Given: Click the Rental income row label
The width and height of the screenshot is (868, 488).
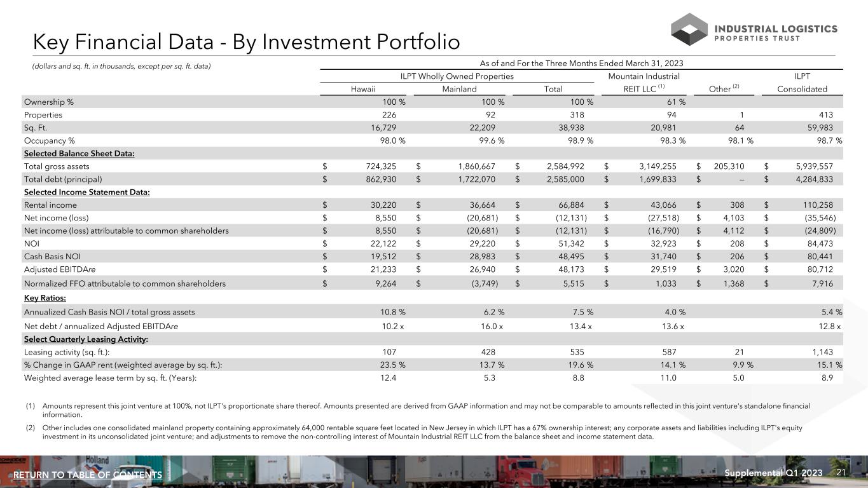Looking at the screenshot, I should pos(50,205).
